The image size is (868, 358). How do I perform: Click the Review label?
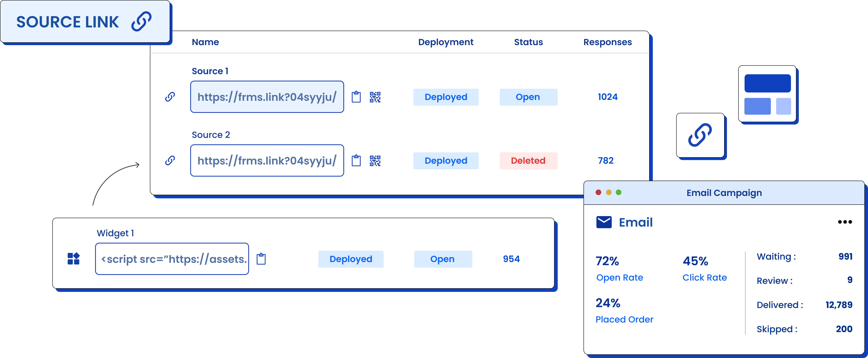click(775, 281)
